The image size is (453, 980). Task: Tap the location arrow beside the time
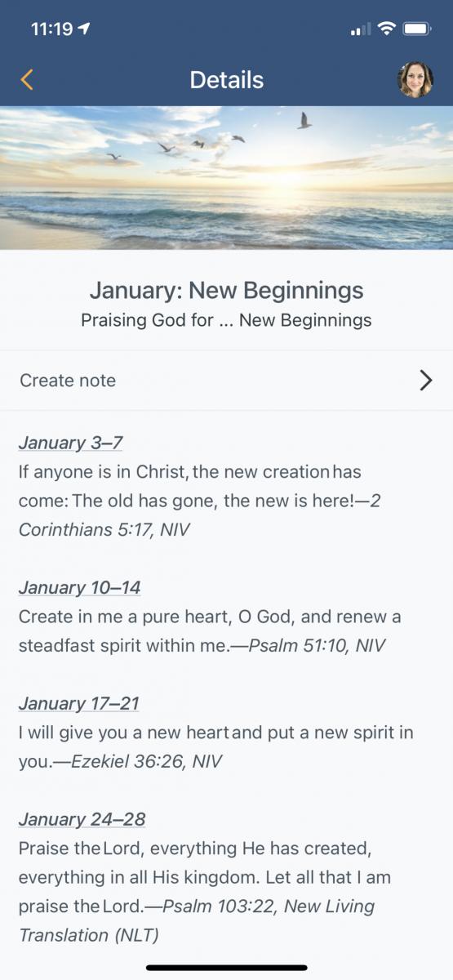(83, 29)
